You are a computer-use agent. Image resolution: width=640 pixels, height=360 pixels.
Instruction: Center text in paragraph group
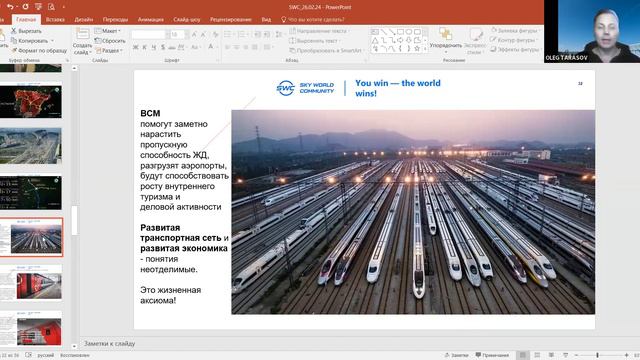tap(237, 47)
